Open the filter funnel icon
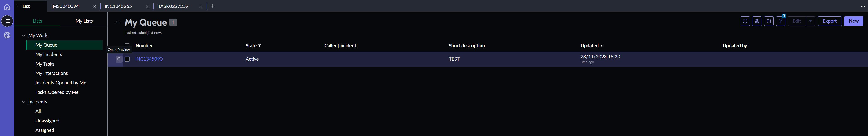868x136 pixels. [x=780, y=21]
